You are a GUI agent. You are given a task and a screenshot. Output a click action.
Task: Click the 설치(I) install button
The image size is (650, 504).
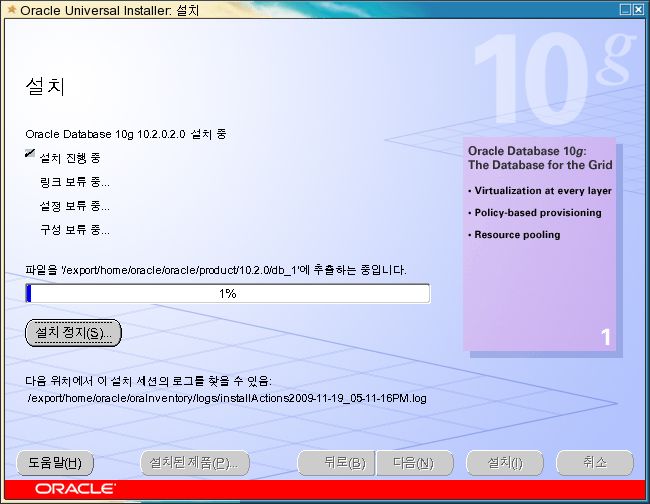pyautogui.click(x=504, y=463)
